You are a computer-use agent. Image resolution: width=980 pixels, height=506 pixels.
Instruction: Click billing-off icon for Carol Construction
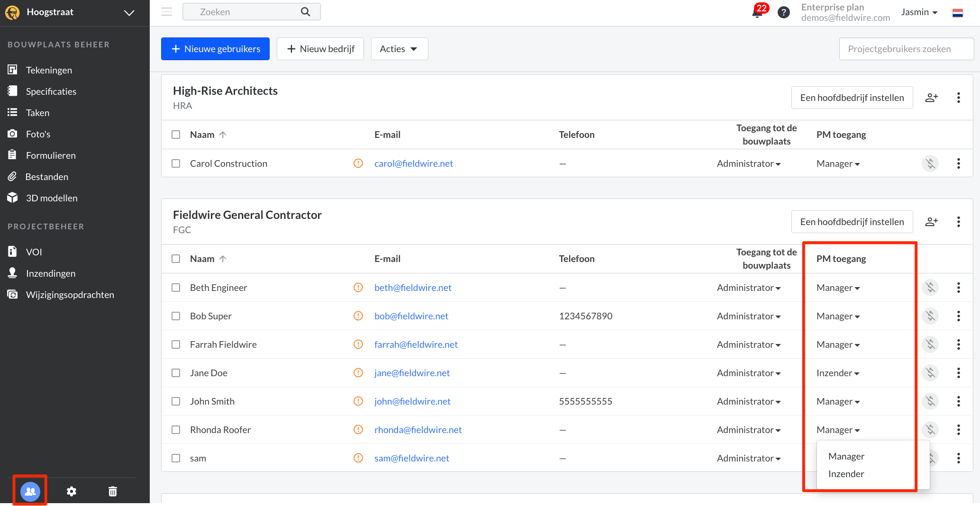[931, 163]
